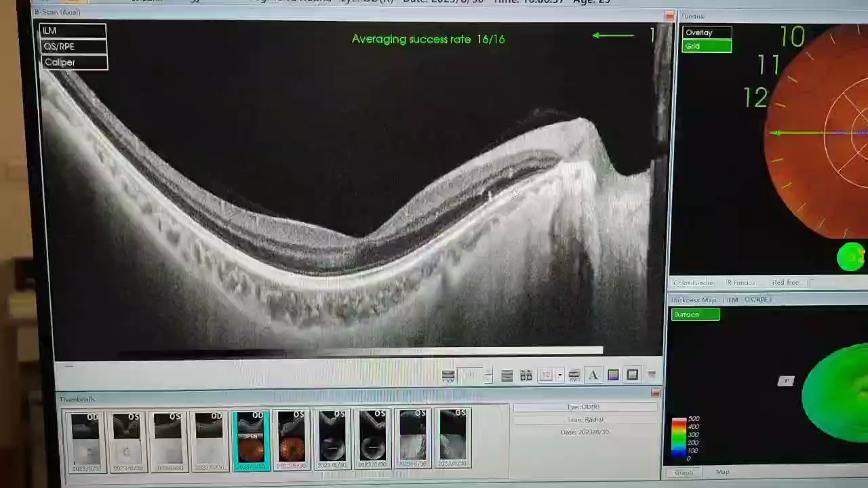Image resolution: width=868 pixels, height=488 pixels.
Task: Switch to the Red-free tab
Action: coord(785,283)
